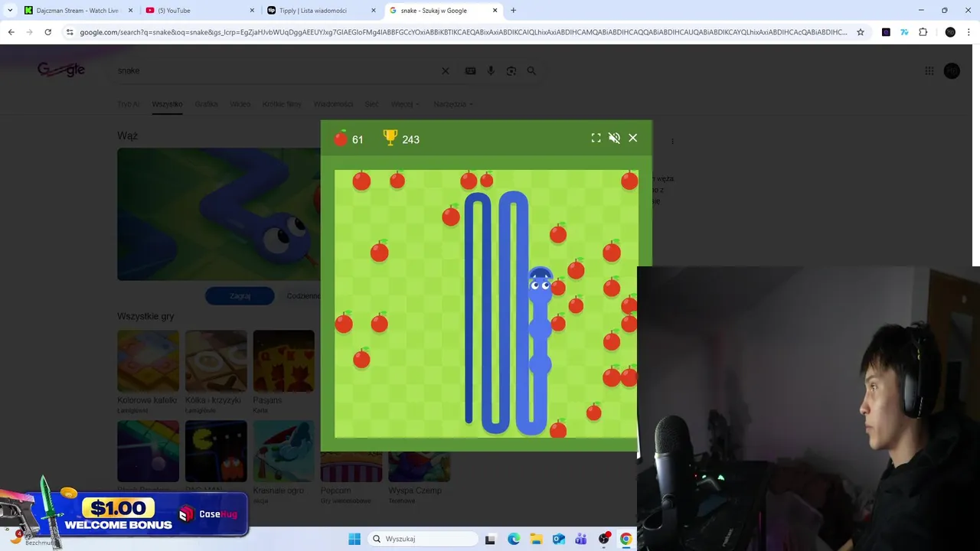980x551 pixels.
Task: Click the large Wąż snake image
Action: click(218, 214)
